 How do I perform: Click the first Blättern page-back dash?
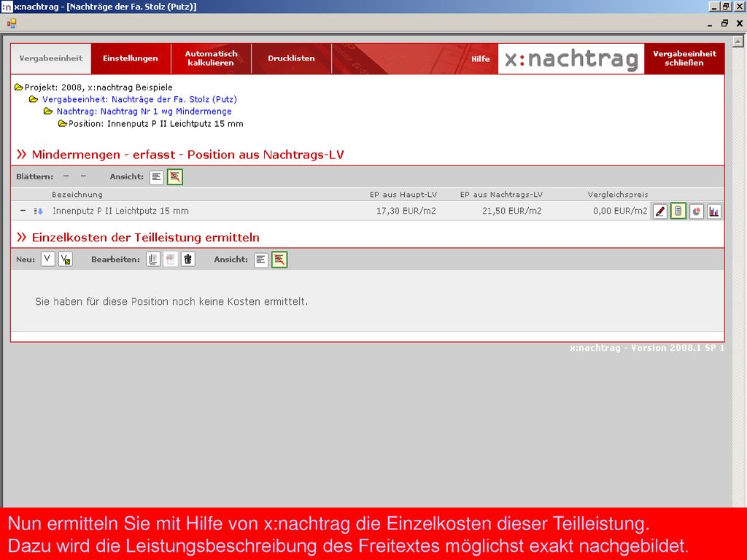pos(66,176)
